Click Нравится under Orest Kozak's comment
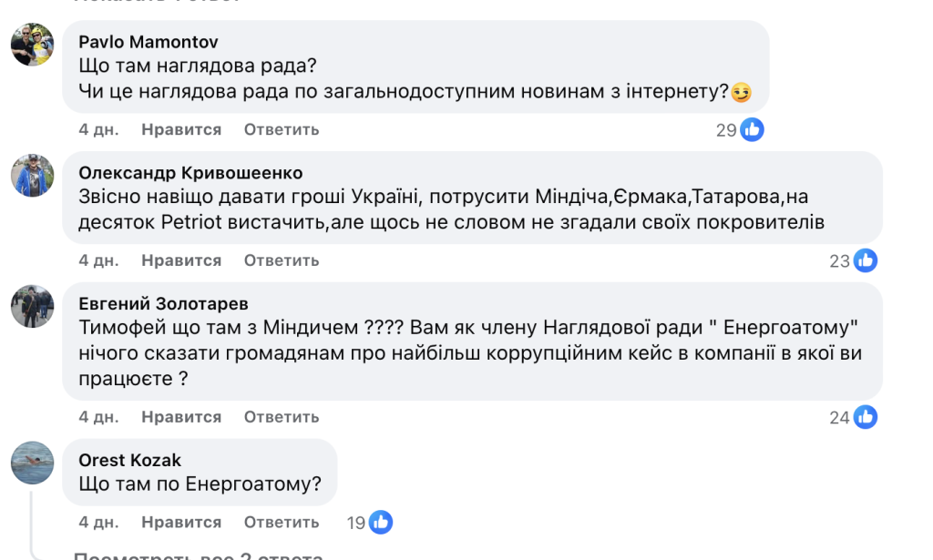 tap(179, 522)
